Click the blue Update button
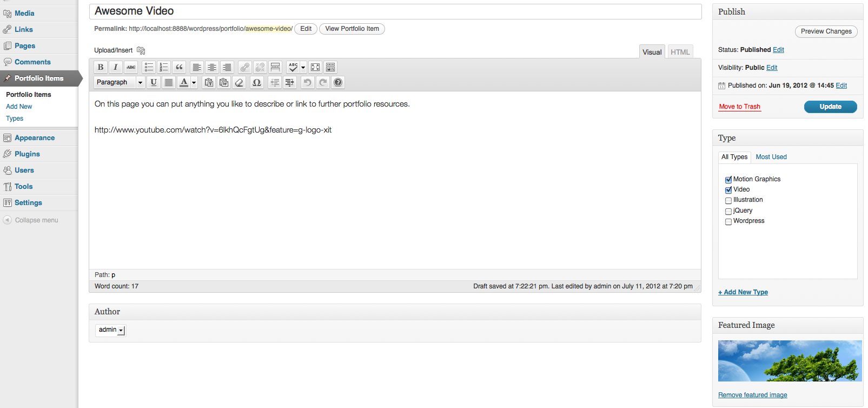Image resolution: width=868 pixels, height=408 pixels. (831, 107)
